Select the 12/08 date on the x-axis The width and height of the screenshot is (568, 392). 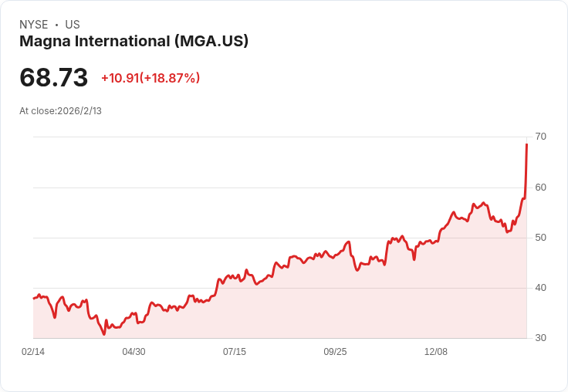[436, 352]
